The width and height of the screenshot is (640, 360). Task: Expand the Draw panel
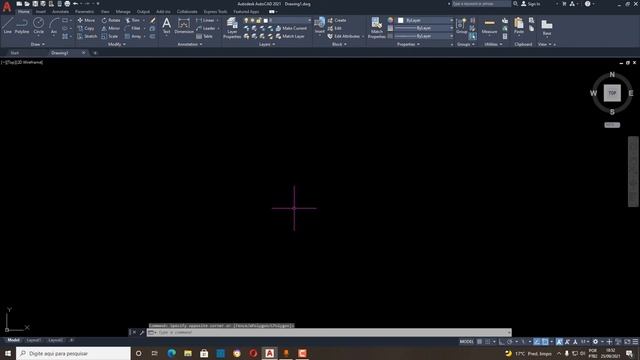click(37, 44)
